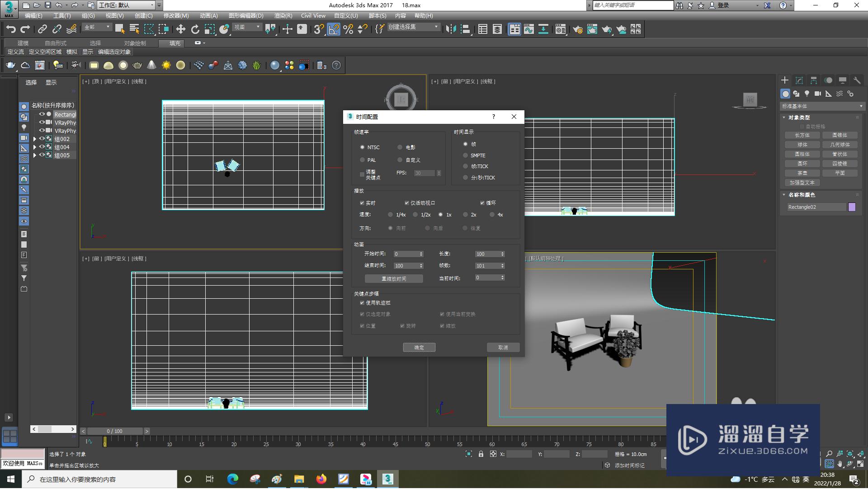Image resolution: width=868 pixels, height=489 pixels.
Task: Select the Cameras category icon
Action: point(818,94)
